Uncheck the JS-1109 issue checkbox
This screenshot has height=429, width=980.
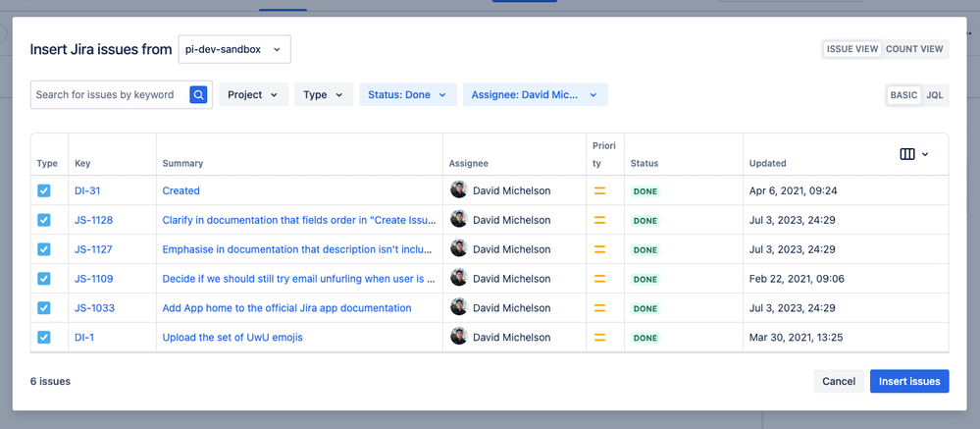44,279
